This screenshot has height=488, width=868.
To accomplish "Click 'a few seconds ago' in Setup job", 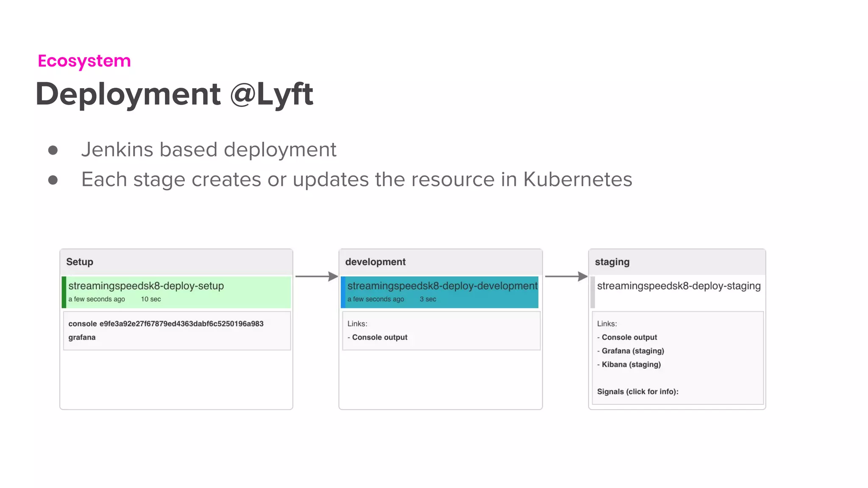I will (x=97, y=299).
